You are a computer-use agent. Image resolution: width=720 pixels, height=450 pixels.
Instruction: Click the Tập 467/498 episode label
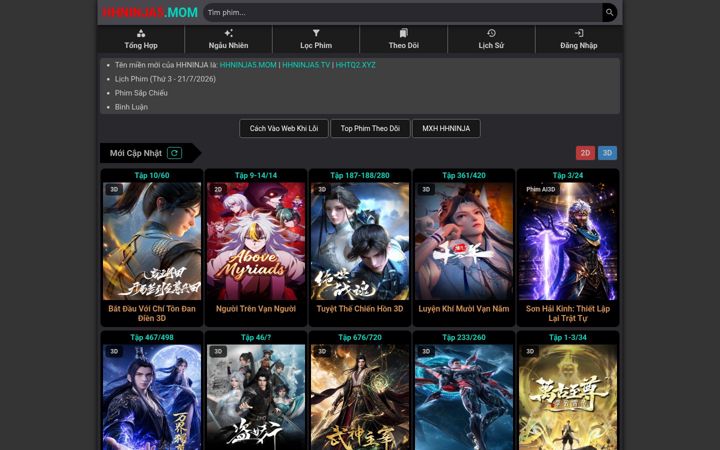[x=152, y=338]
